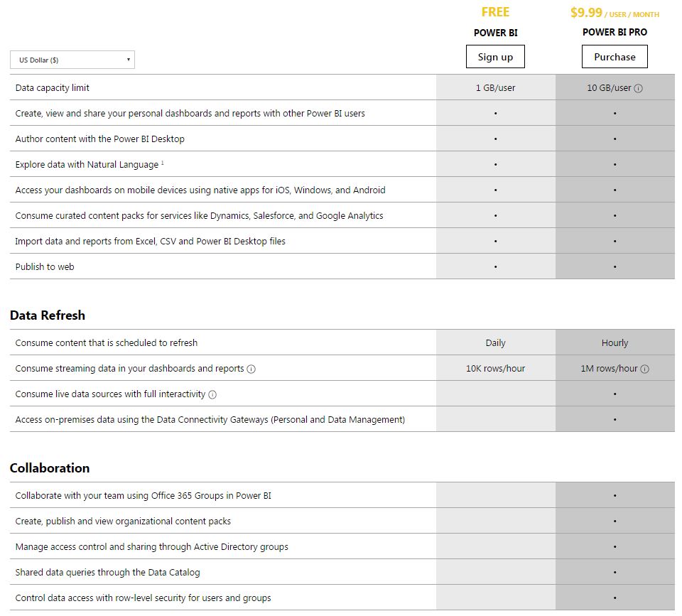Click the Data Refresh section heading
682x616 pixels.
pos(48,315)
